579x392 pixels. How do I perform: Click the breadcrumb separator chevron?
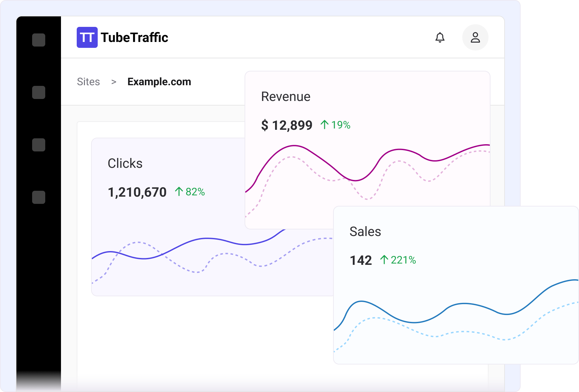click(114, 82)
